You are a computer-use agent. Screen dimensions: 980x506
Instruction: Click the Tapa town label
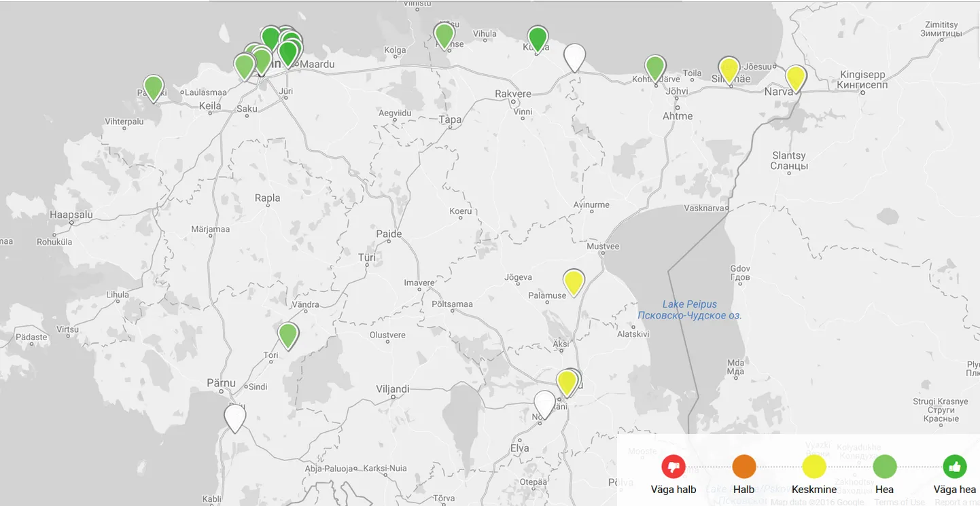pos(451,120)
